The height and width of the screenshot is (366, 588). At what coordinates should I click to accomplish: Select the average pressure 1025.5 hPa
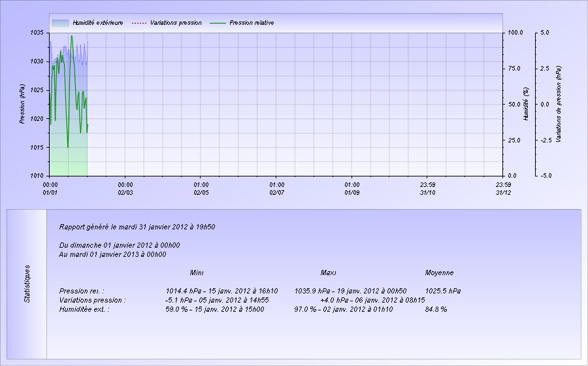[443, 291]
